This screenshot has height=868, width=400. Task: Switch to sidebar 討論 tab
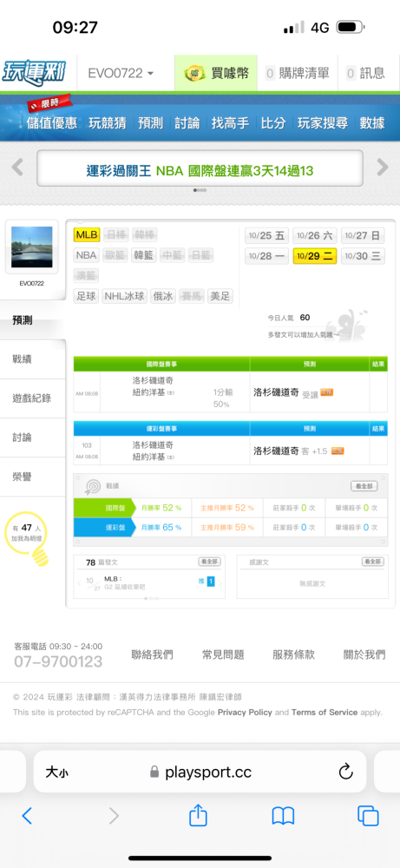33,437
